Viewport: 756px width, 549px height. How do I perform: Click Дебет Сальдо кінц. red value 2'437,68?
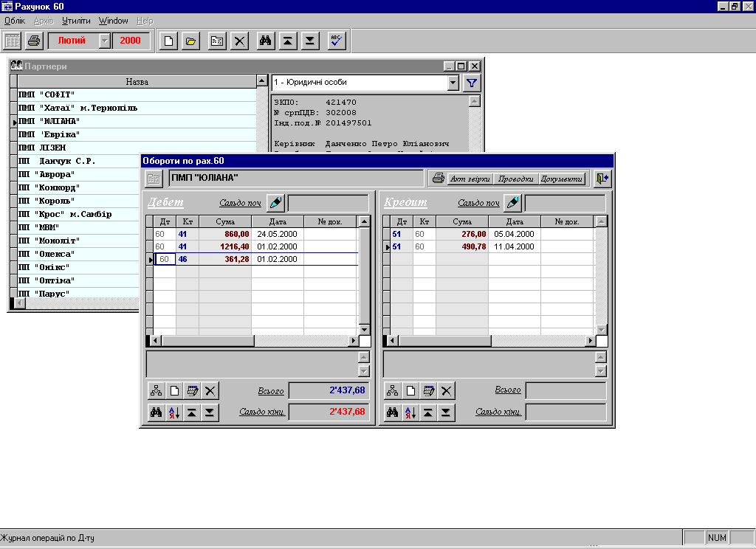(x=329, y=412)
